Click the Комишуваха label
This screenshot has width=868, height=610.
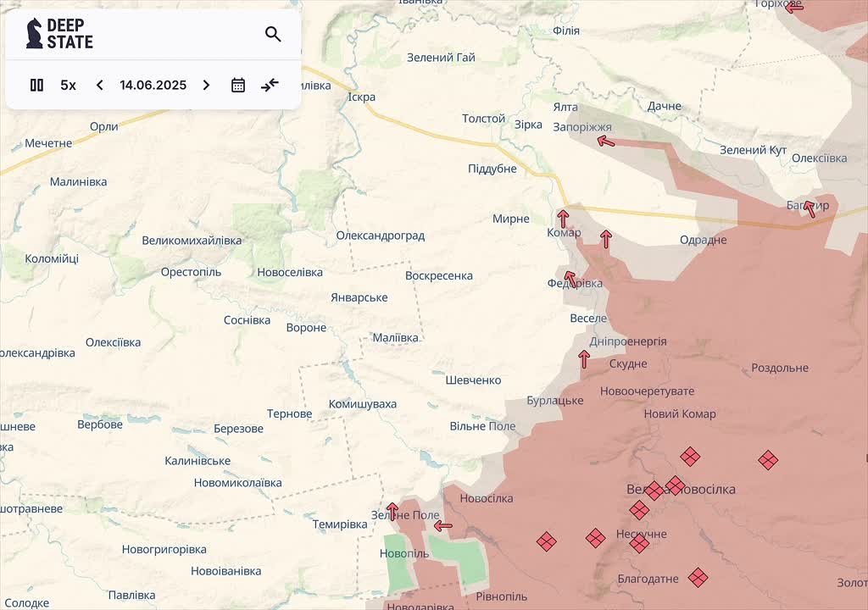click(x=363, y=404)
